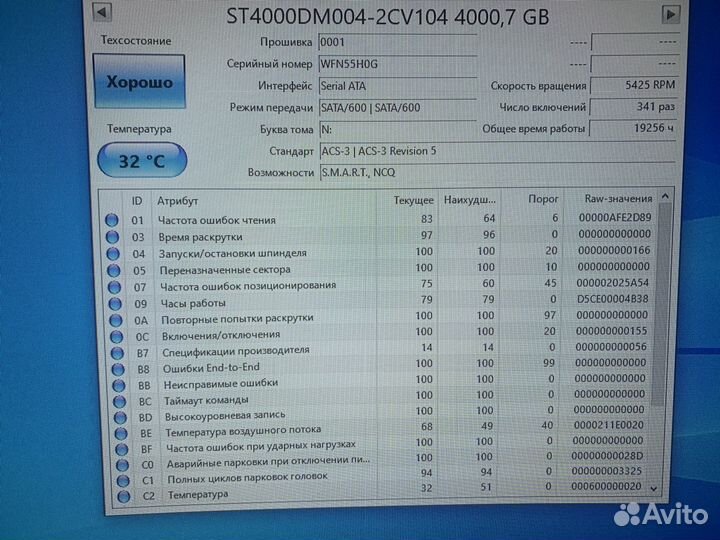Go to next disk arrow button
This screenshot has width=720, height=540.
point(671,14)
